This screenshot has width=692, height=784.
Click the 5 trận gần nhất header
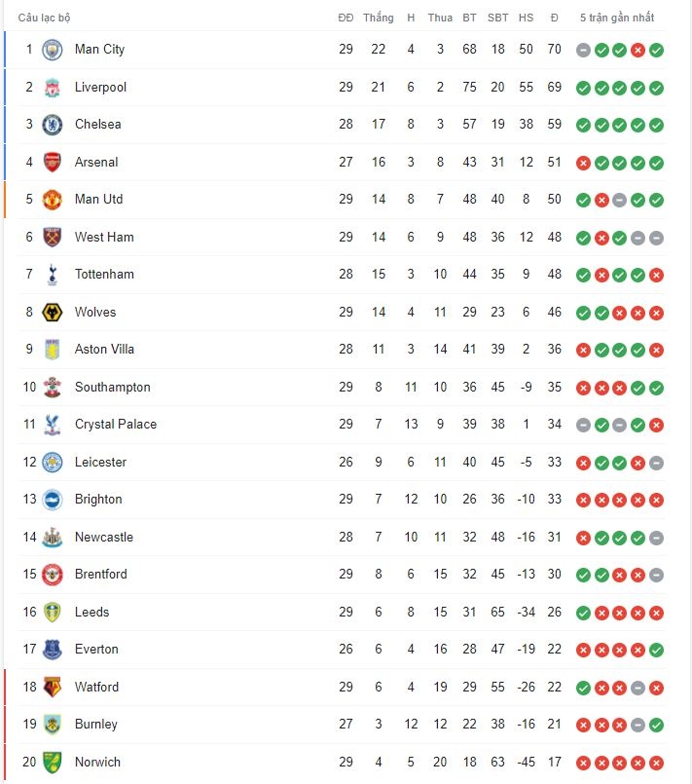tap(616, 18)
